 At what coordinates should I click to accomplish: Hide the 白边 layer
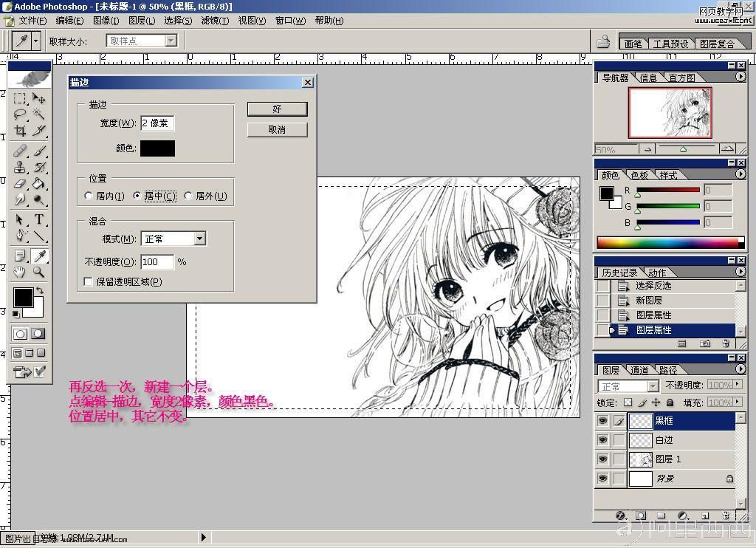click(x=602, y=440)
